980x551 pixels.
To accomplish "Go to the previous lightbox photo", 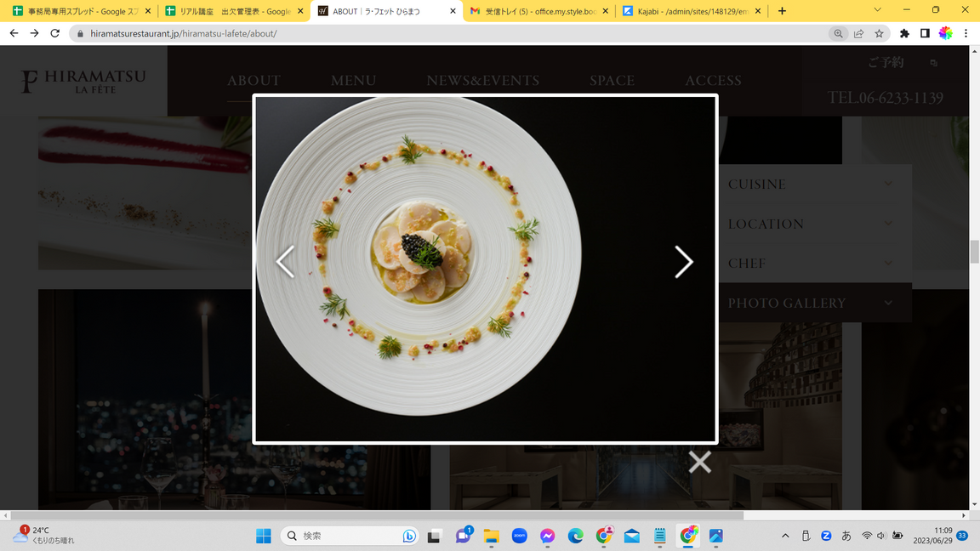I will [x=285, y=262].
